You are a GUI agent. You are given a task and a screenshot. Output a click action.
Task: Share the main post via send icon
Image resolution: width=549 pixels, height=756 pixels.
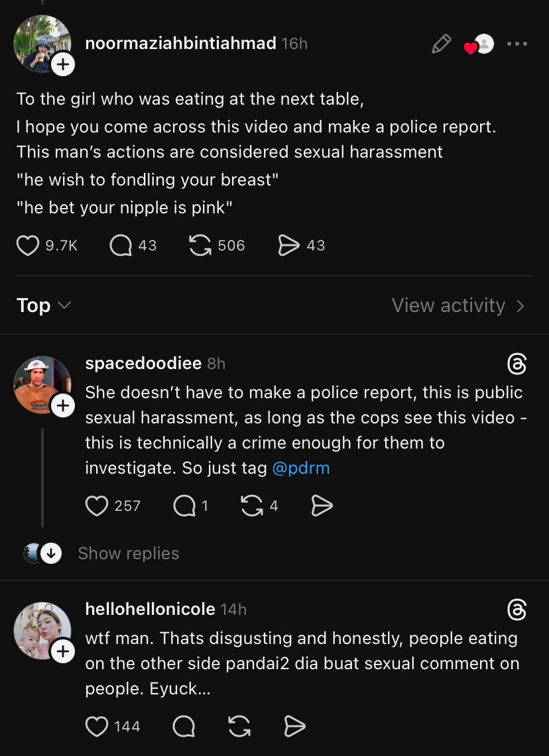[x=288, y=246]
